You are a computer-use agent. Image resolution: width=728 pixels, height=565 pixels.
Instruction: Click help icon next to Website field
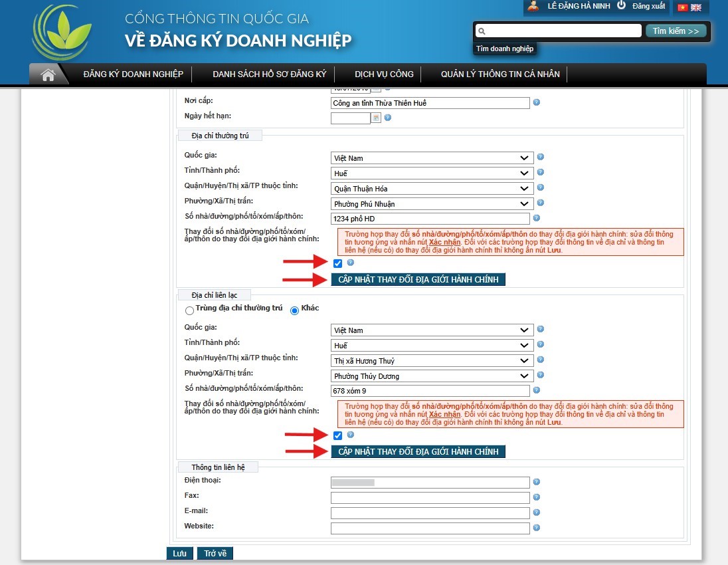pos(536,528)
